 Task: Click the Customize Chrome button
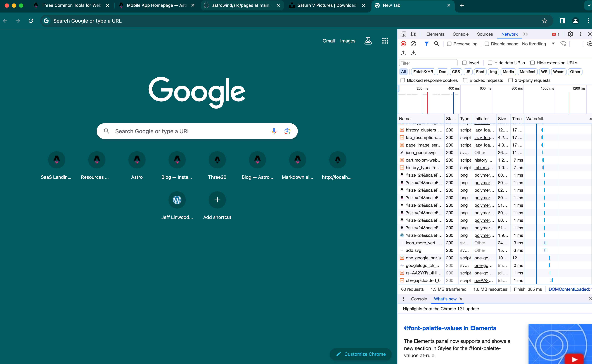(360, 354)
